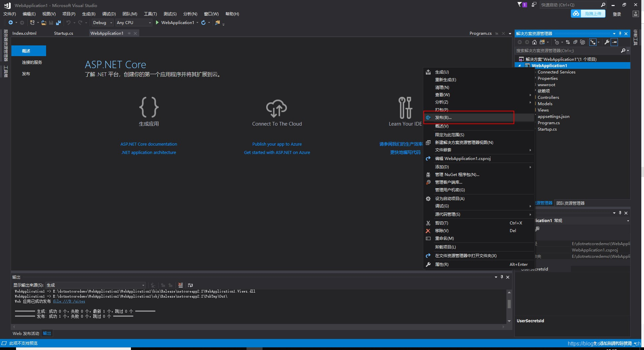Switch to Web 发布活动 tab
Image resolution: width=644 pixels, height=350 pixels.
click(26, 334)
